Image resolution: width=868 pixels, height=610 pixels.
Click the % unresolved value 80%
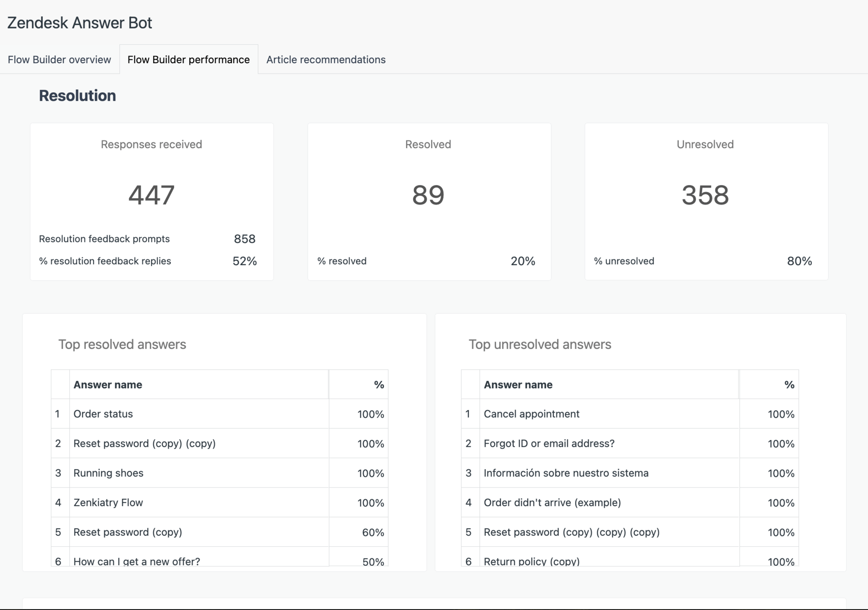point(799,261)
